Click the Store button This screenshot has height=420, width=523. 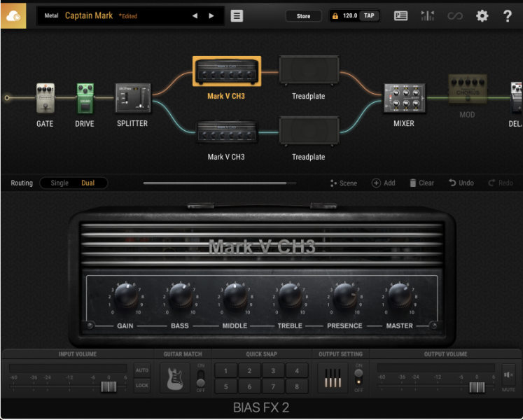pos(303,15)
